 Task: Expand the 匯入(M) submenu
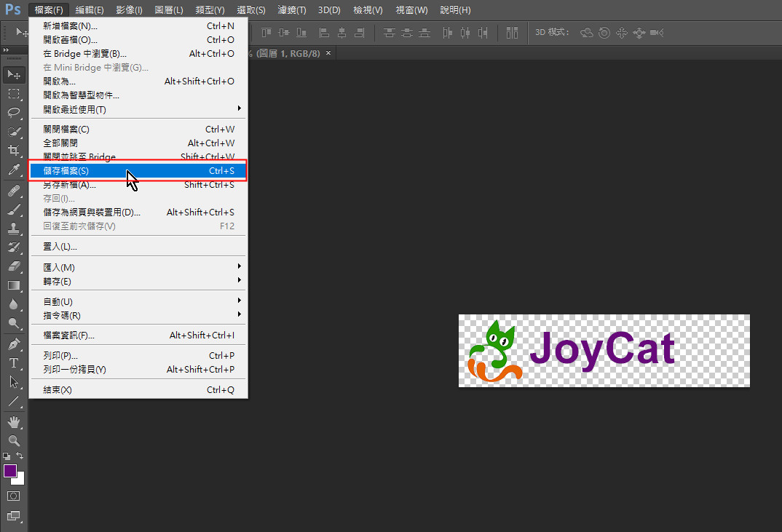[138, 267]
